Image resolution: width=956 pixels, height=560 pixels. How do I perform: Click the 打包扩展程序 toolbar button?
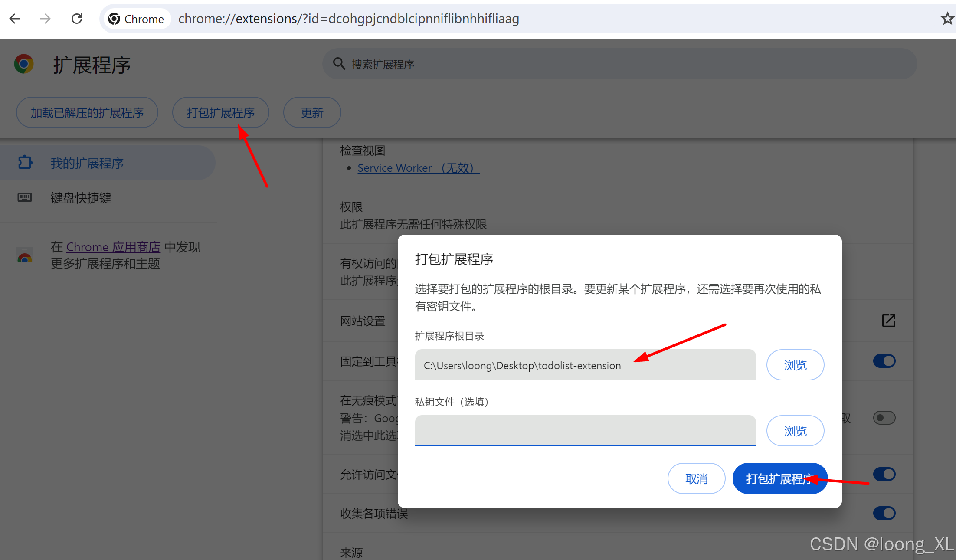tap(221, 112)
